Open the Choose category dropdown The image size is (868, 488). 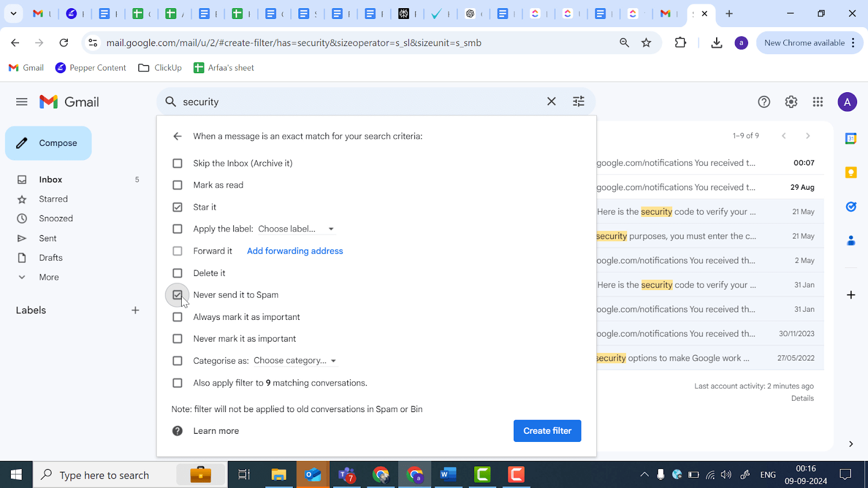tap(295, 361)
